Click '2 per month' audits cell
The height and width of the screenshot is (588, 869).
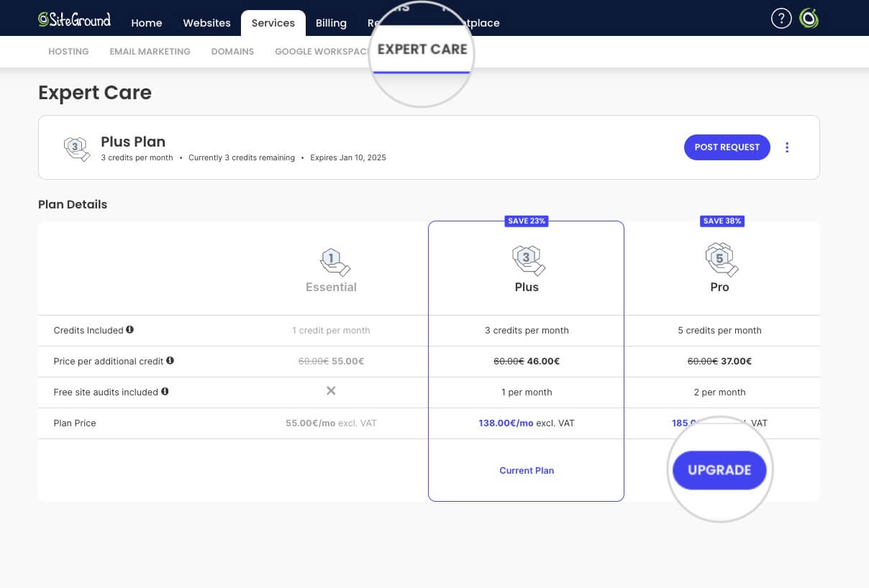pos(719,392)
